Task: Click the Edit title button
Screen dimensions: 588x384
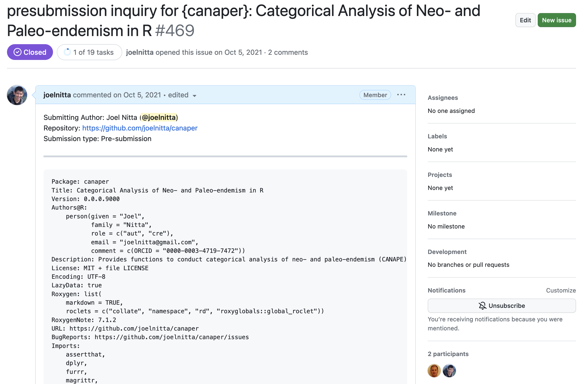Action: pos(525,20)
